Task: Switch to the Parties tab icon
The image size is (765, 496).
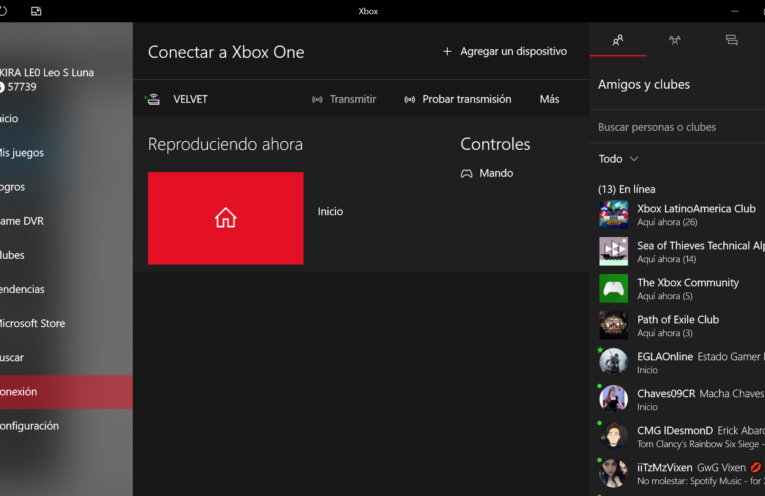Action: tap(675, 41)
